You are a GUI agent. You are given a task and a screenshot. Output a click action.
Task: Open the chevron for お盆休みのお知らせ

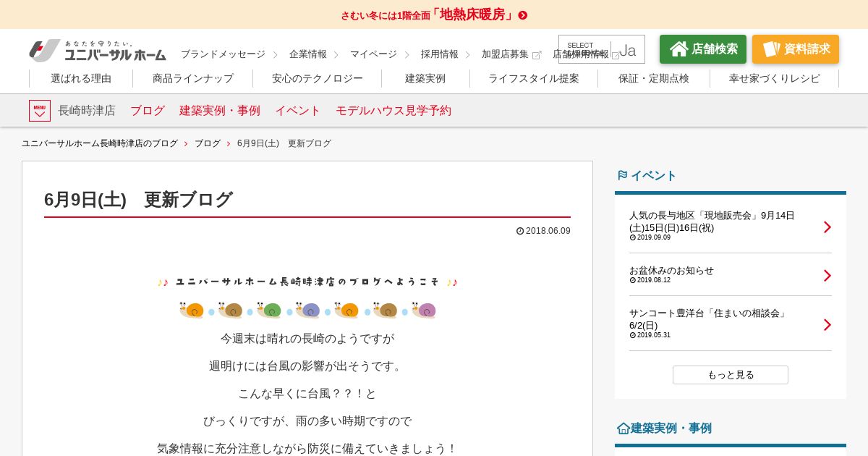(x=827, y=276)
